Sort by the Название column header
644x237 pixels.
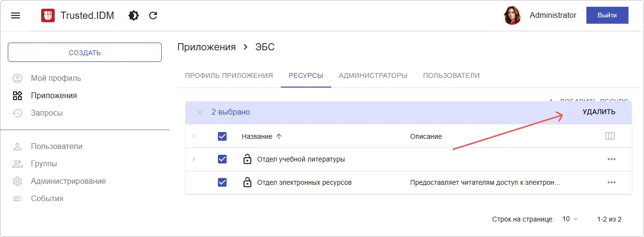pyautogui.click(x=257, y=136)
